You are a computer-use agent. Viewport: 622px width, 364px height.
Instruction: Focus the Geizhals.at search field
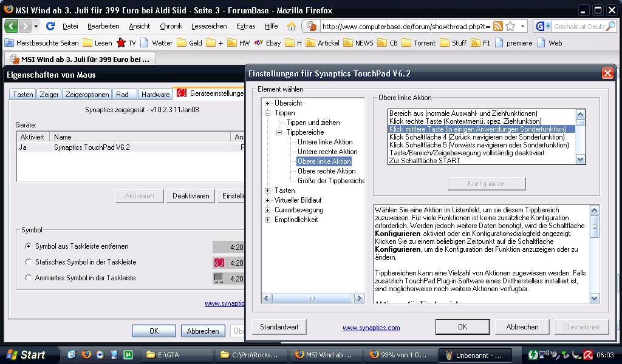click(579, 27)
